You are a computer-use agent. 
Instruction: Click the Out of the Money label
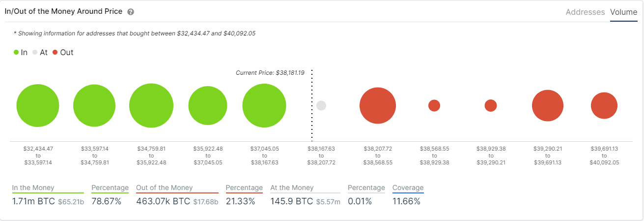tap(165, 188)
